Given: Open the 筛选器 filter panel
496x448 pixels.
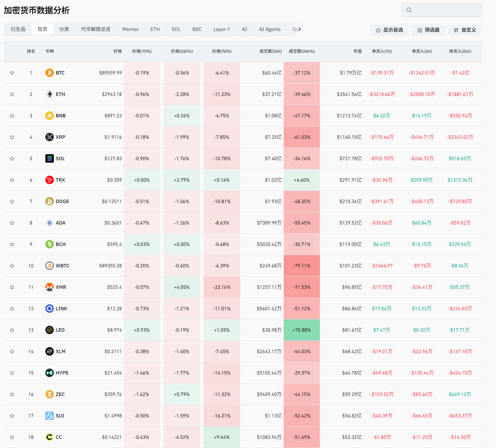Looking at the screenshot, I should tap(428, 30).
